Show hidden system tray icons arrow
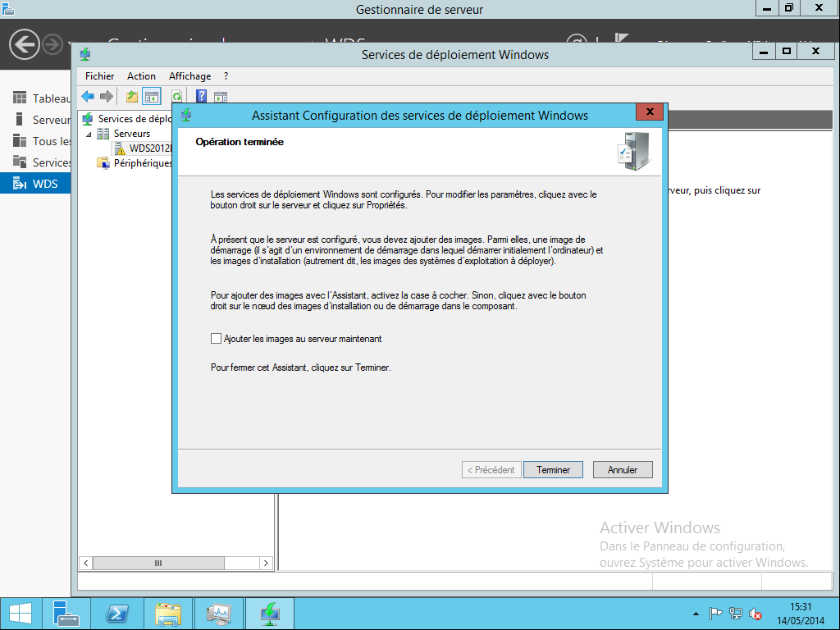Screen dimensions: 840x630 [x=696, y=614]
